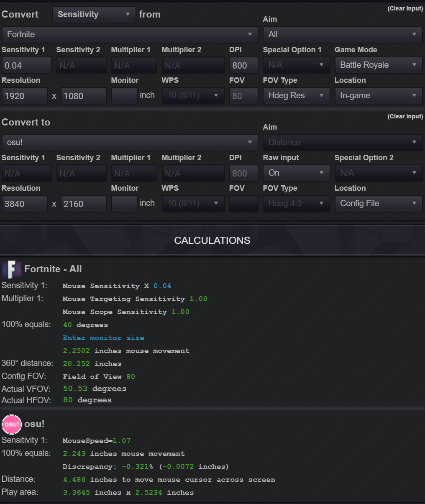The image size is (425, 504).
Task: Click Clear input link in Convert to section
Action: coord(405,116)
